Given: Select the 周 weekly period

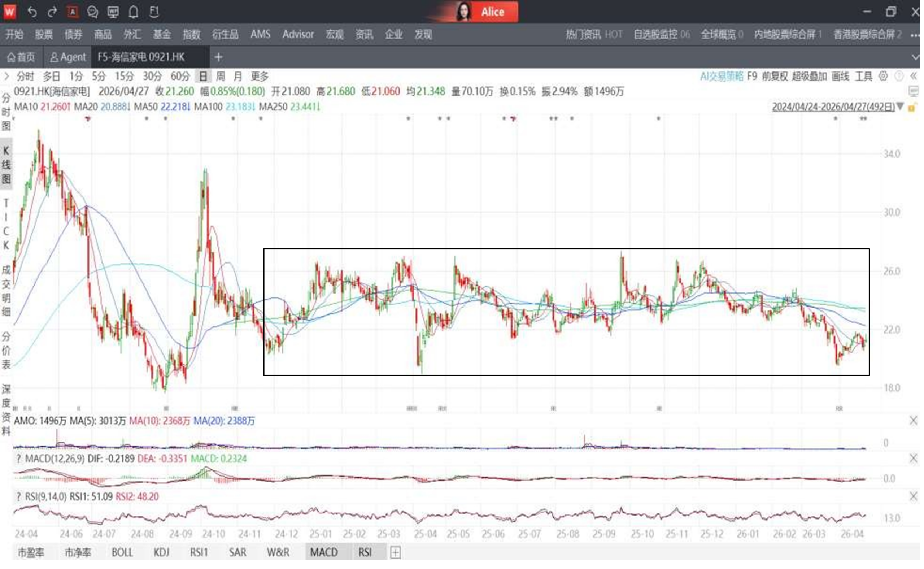Looking at the screenshot, I should pos(221,77).
